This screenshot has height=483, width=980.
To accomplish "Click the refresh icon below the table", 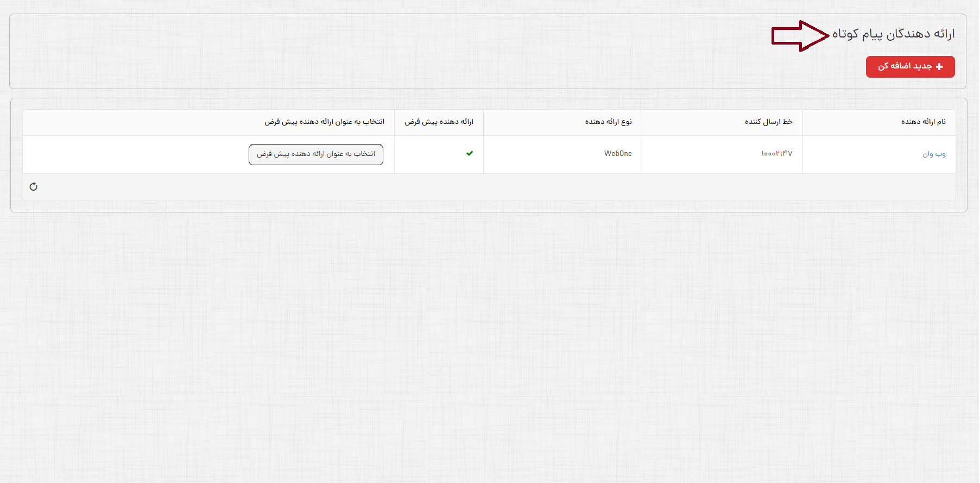I will pos(34,187).
